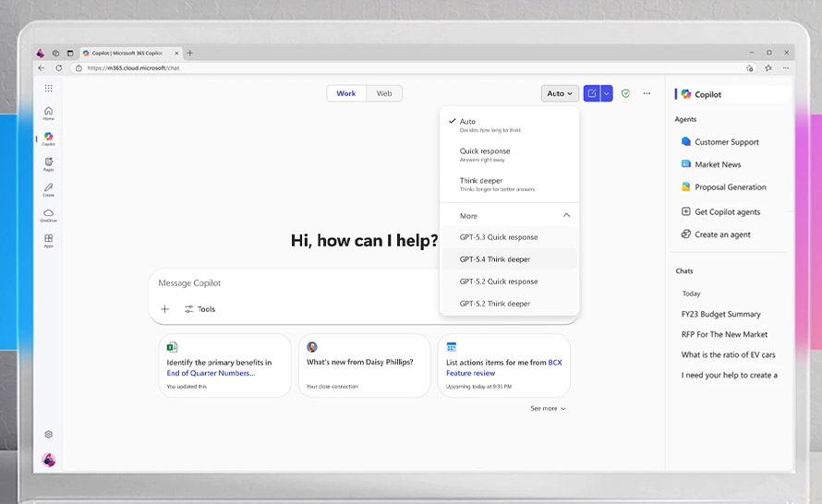Open the FY23 Budget Summary chat
This screenshot has width=822, height=504.
click(720, 314)
